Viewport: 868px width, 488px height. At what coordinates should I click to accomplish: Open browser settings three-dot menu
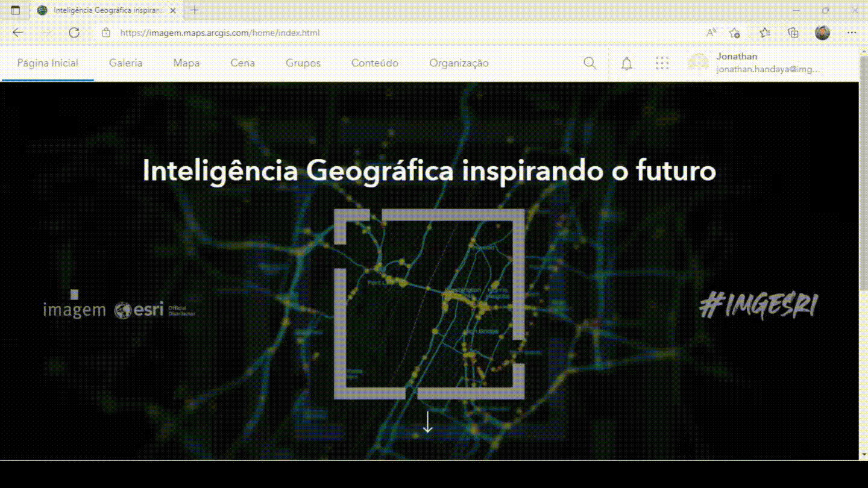(x=852, y=33)
